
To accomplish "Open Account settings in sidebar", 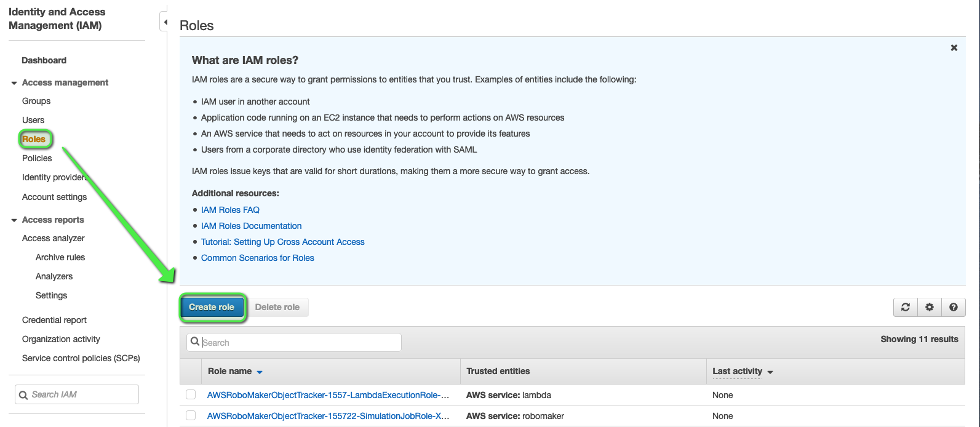I will point(54,197).
